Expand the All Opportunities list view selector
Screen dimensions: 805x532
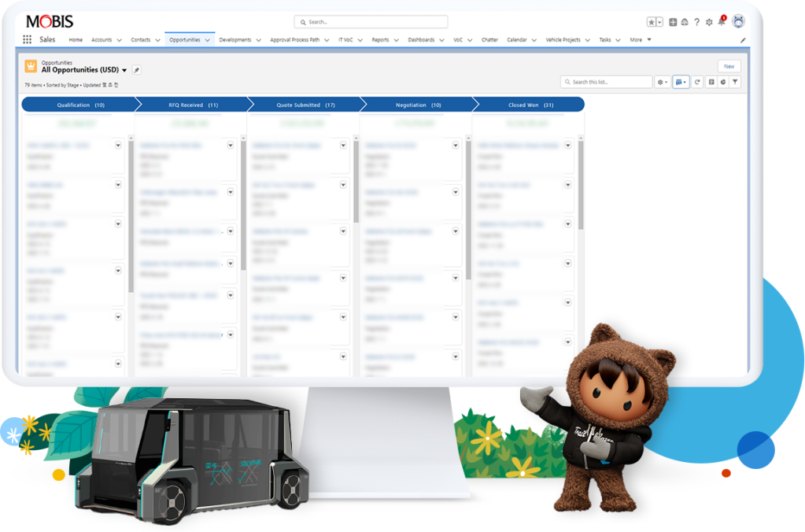point(124,70)
